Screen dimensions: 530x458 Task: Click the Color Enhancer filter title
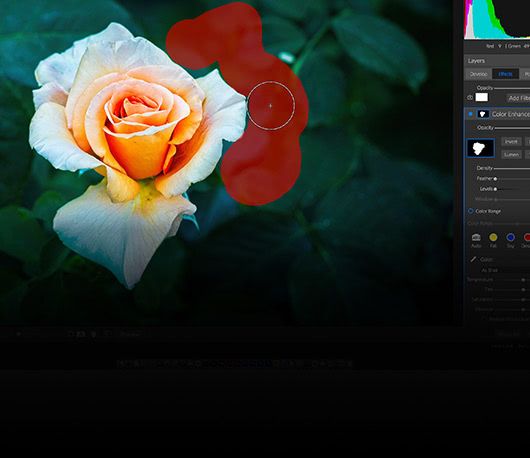(511, 114)
